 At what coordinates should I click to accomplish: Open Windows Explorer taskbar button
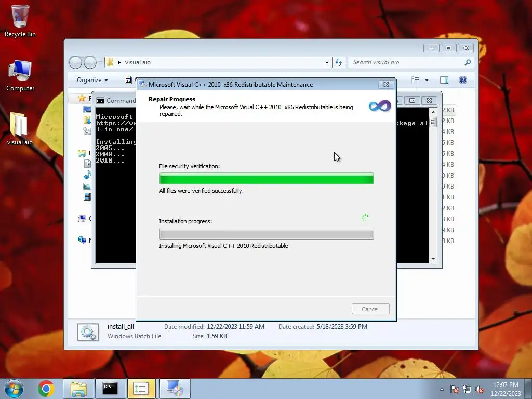click(78, 389)
